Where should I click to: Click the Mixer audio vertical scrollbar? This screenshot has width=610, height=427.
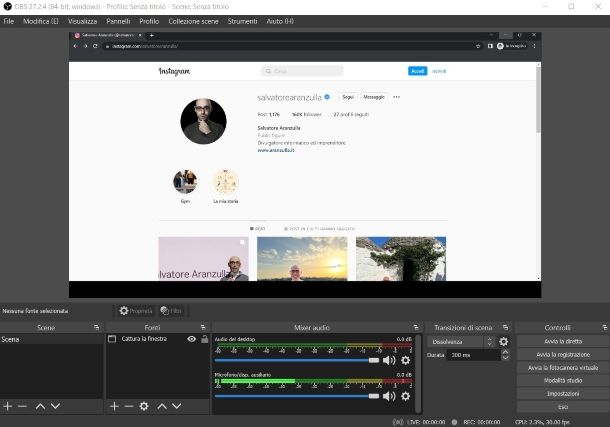click(418, 373)
